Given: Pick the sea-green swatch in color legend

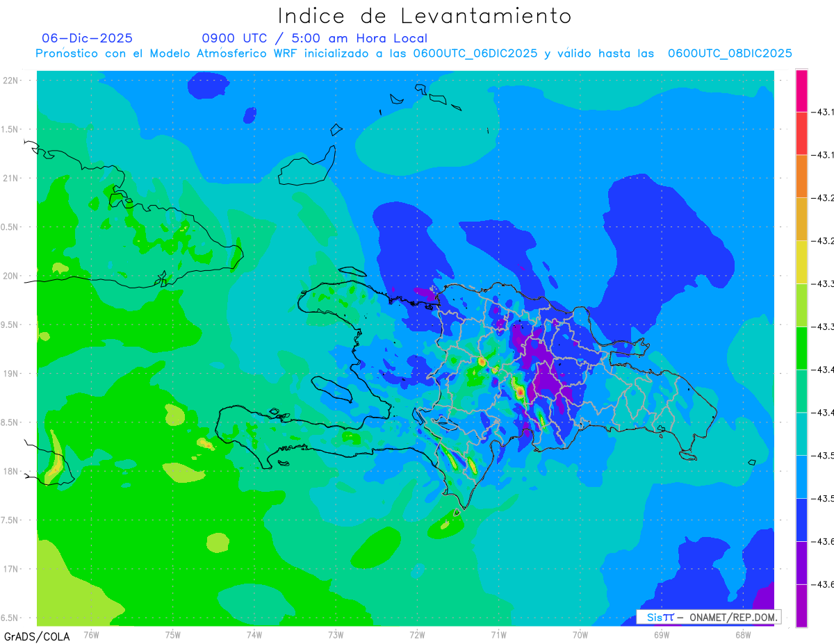Looking at the screenshot, I should coord(801,391).
